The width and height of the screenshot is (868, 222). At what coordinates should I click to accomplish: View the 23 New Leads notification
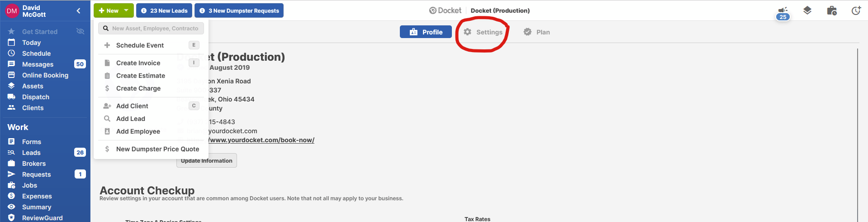164,10
